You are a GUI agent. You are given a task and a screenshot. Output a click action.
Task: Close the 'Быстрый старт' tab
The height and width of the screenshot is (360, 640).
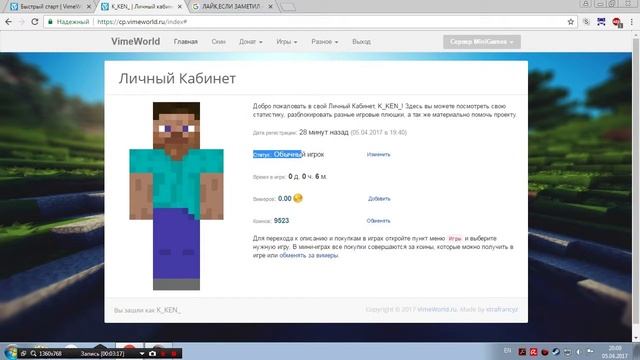(89, 7)
